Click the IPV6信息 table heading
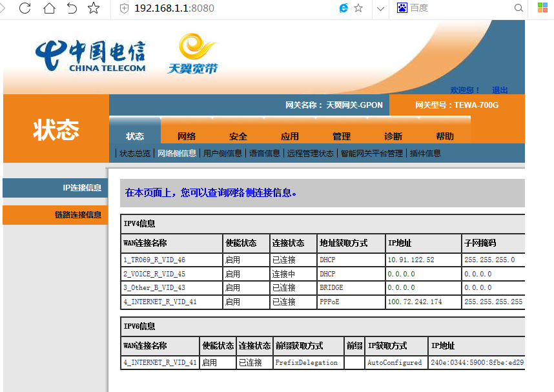554x392 pixels. pos(139,326)
